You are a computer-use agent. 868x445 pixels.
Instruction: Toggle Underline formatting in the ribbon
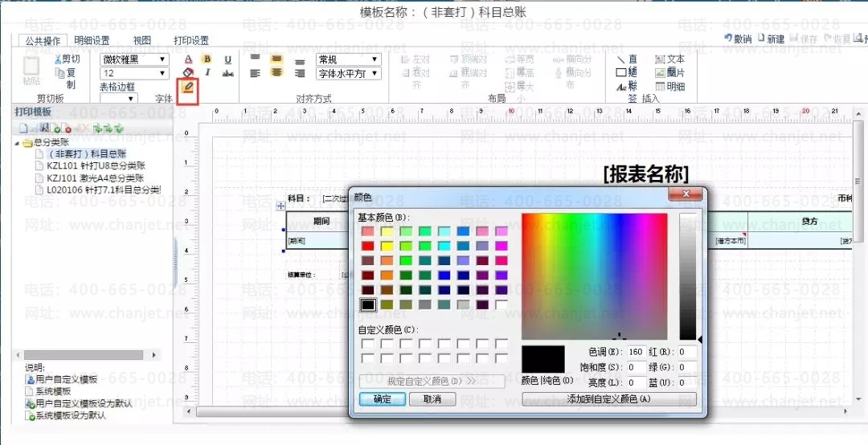click(x=227, y=59)
